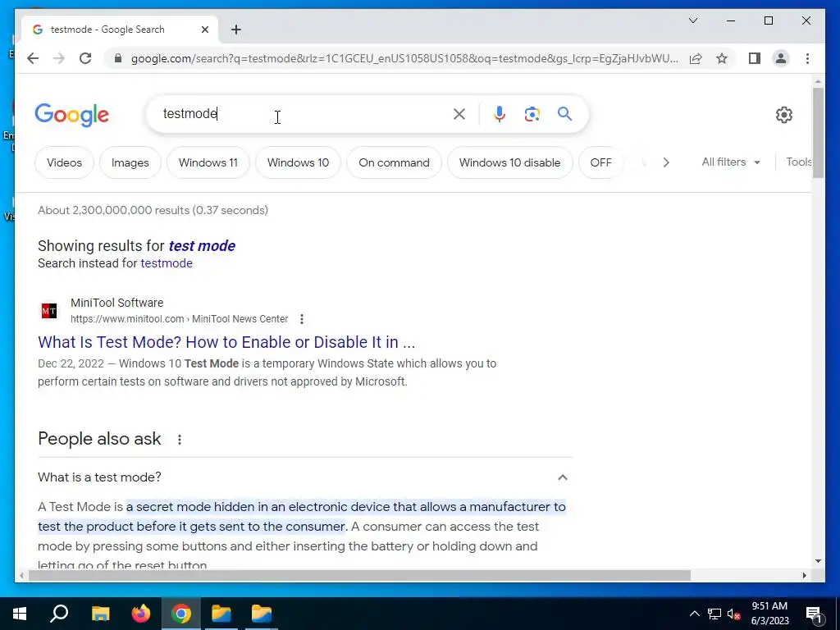Click the horizontal scrollbar thumb
This screenshot has width=840, height=630.
pos(359,575)
